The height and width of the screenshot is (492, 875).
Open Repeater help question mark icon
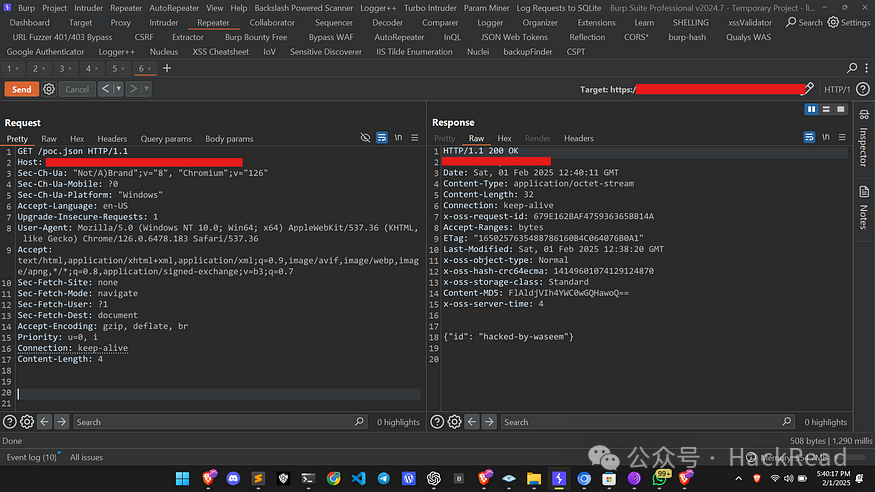click(863, 89)
